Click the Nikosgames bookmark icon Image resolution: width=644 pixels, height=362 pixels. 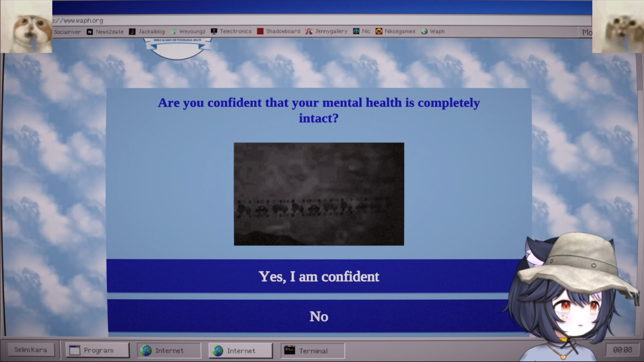pos(379,31)
